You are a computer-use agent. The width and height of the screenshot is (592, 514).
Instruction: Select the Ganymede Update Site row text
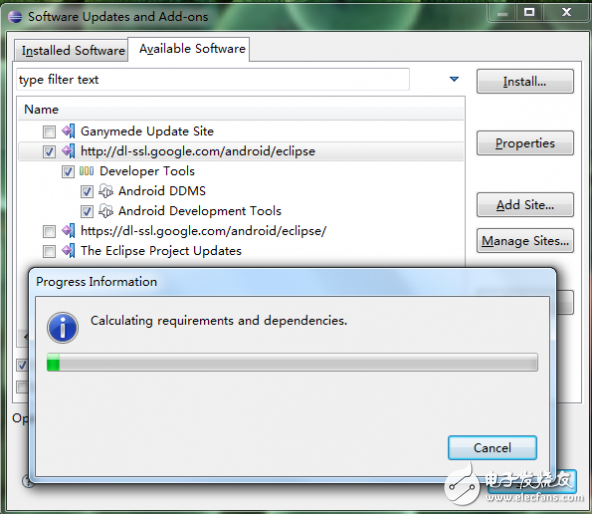(x=147, y=131)
